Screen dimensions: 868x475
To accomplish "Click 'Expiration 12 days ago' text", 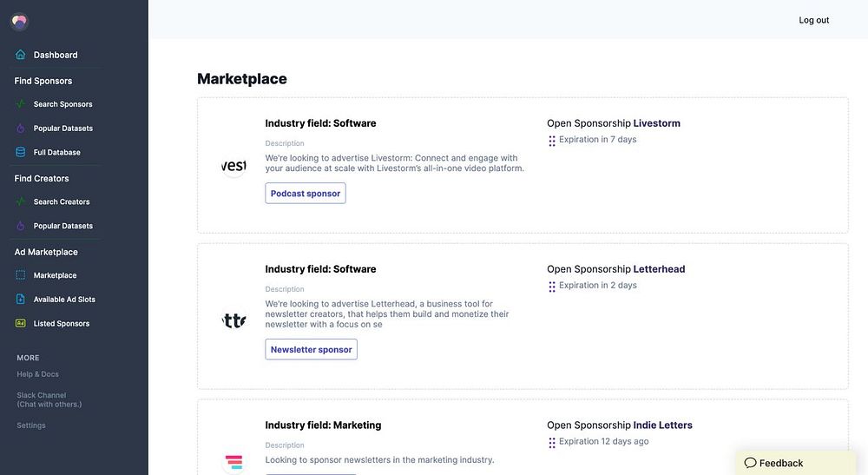I will coord(604,441).
